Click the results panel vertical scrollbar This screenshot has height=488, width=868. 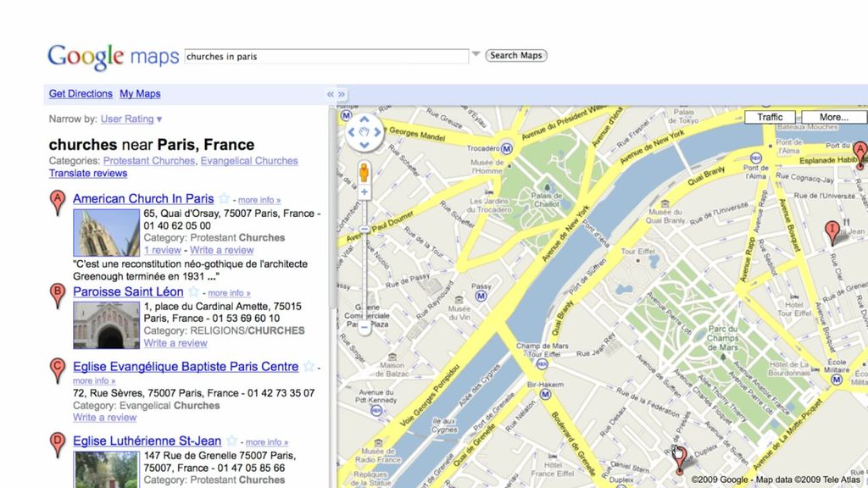(x=332, y=210)
